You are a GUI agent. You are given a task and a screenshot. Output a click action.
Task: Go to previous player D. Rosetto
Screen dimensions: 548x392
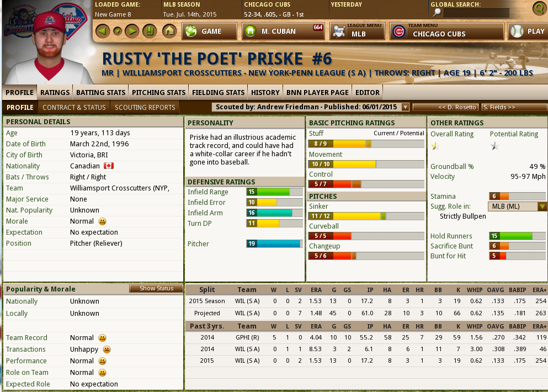(x=445, y=107)
